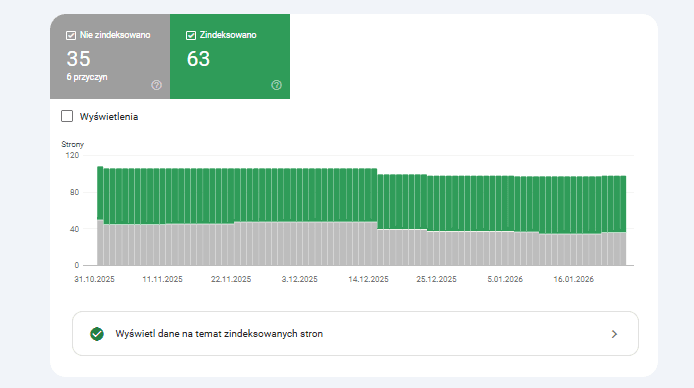Click date label 14.12.2025

368,279
